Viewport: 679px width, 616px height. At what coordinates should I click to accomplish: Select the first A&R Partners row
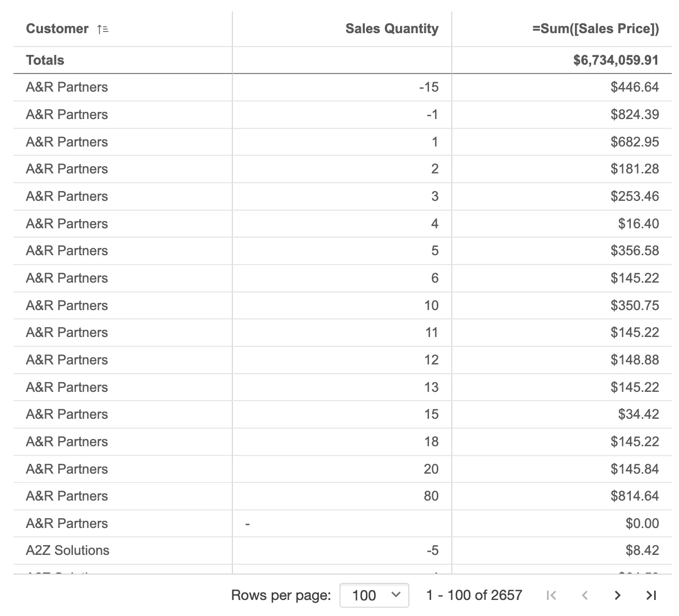tap(67, 87)
